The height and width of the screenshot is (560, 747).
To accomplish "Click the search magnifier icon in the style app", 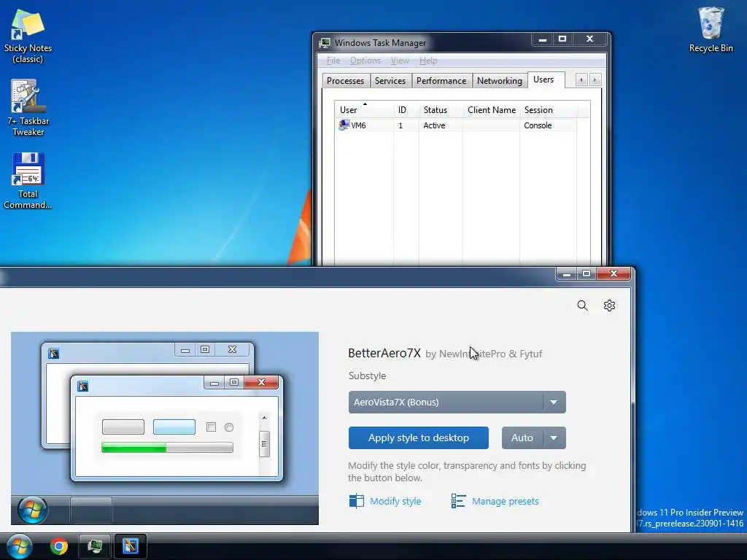I will tap(582, 306).
